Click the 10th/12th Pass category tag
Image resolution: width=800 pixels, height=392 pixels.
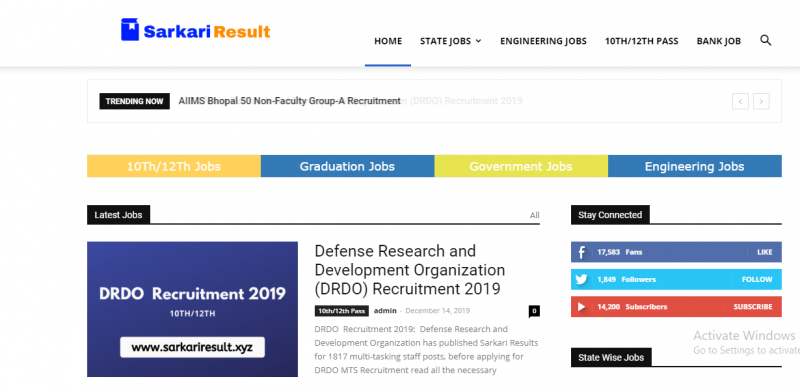click(342, 311)
